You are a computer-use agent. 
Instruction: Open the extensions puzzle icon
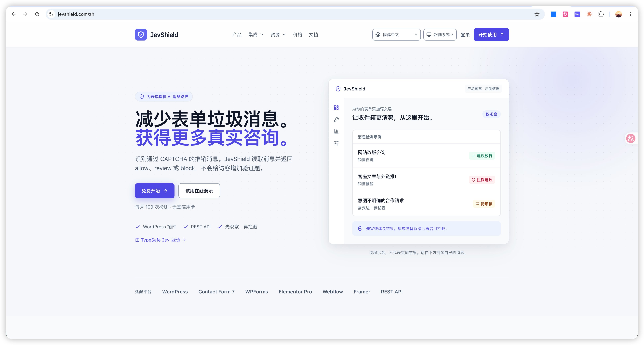tap(601, 14)
